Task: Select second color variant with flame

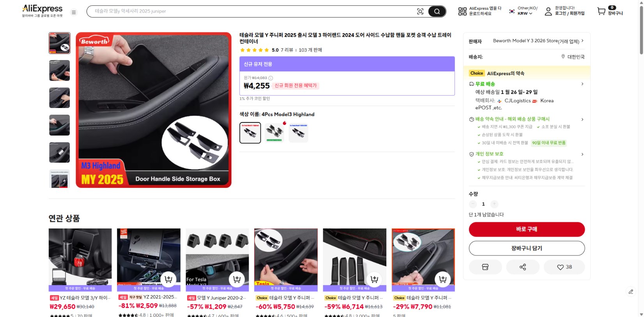Action: 274,133
